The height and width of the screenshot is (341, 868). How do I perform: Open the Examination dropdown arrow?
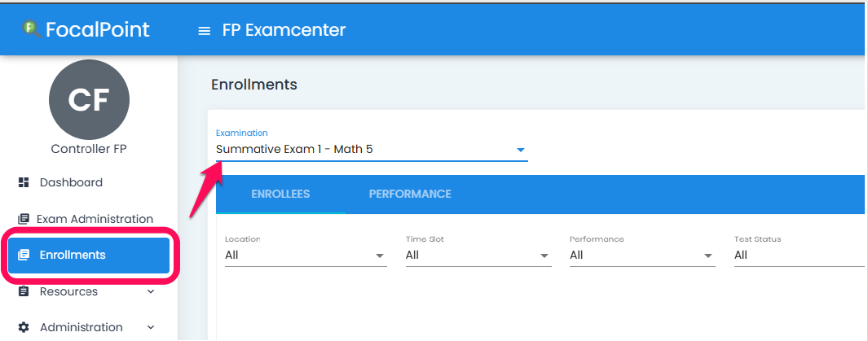point(520,150)
